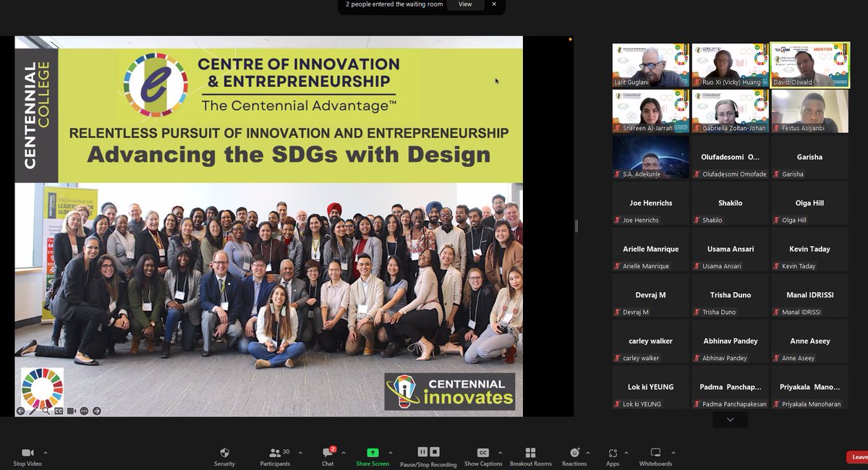Open more slide show options
This screenshot has width=868, height=470.
(x=84, y=411)
